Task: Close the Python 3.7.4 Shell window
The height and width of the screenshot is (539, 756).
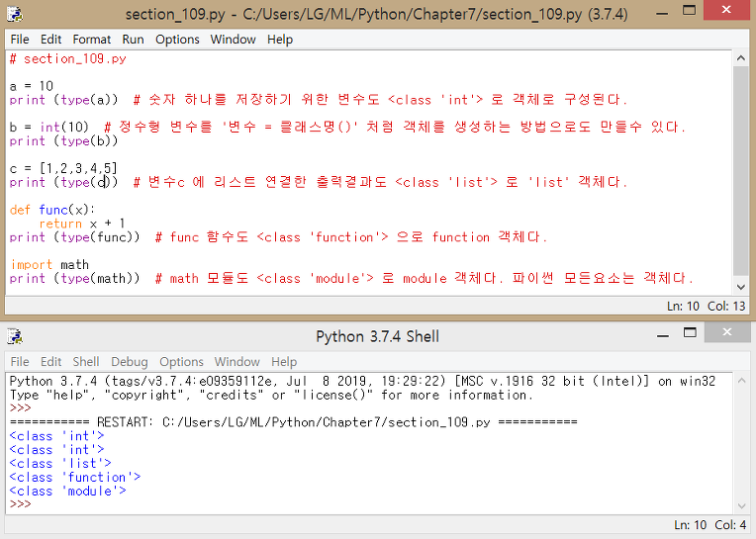Action: [x=726, y=332]
